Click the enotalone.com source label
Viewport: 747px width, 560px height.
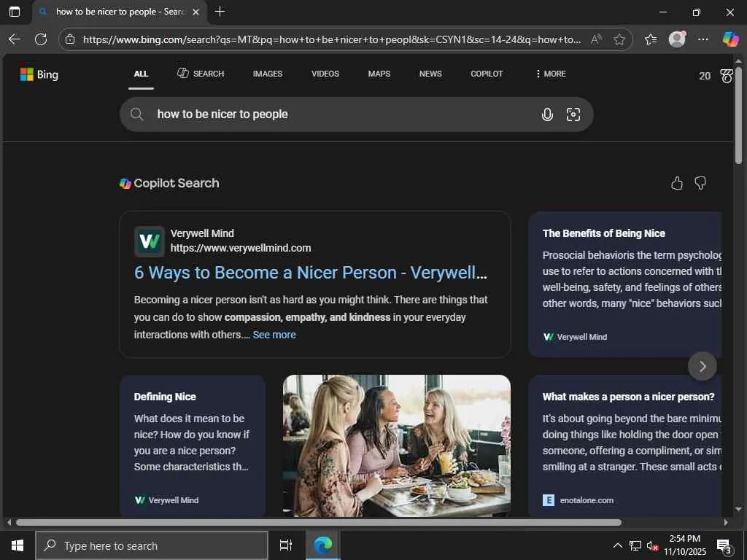tap(587, 500)
